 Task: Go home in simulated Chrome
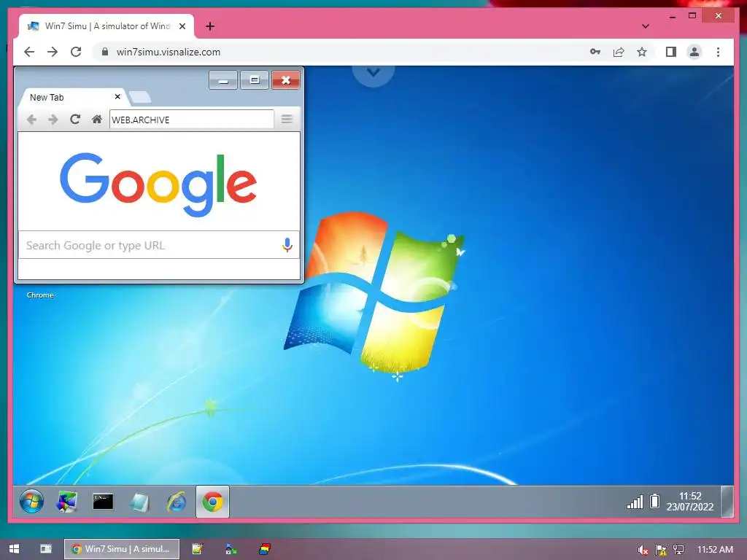(x=97, y=119)
